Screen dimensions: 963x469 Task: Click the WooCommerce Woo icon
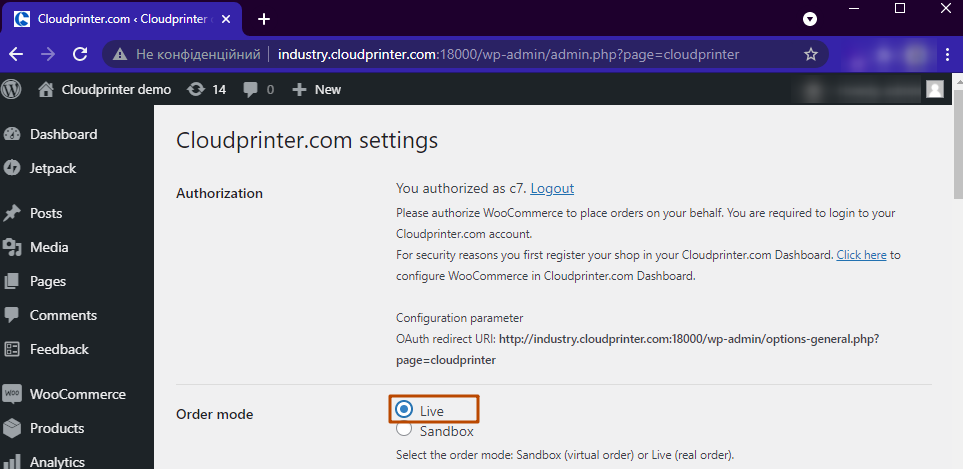(x=12, y=394)
